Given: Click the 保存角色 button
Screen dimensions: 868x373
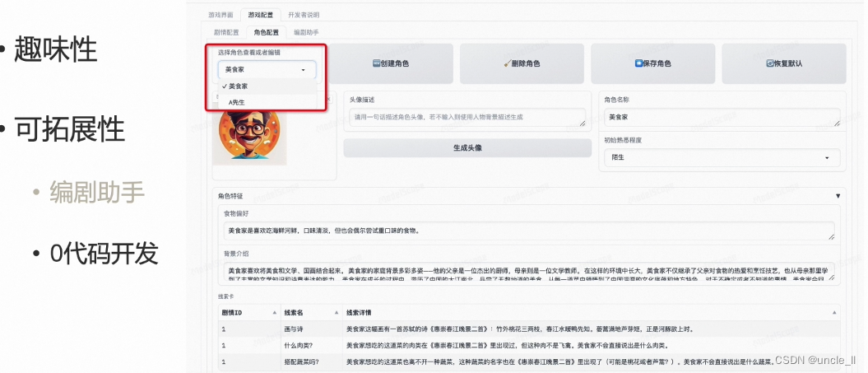Looking at the screenshot, I should pyautogui.click(x=652, y=63).
